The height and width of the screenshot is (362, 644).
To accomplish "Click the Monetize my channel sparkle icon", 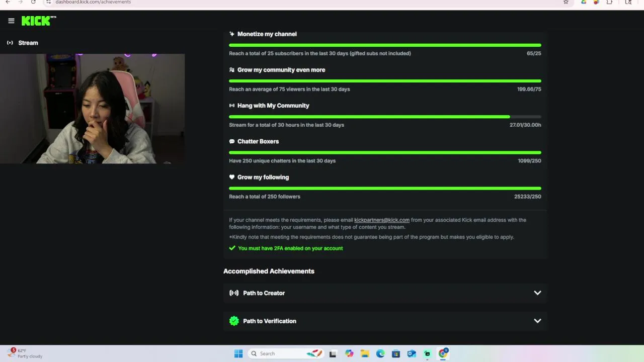I will pos(232,34).
